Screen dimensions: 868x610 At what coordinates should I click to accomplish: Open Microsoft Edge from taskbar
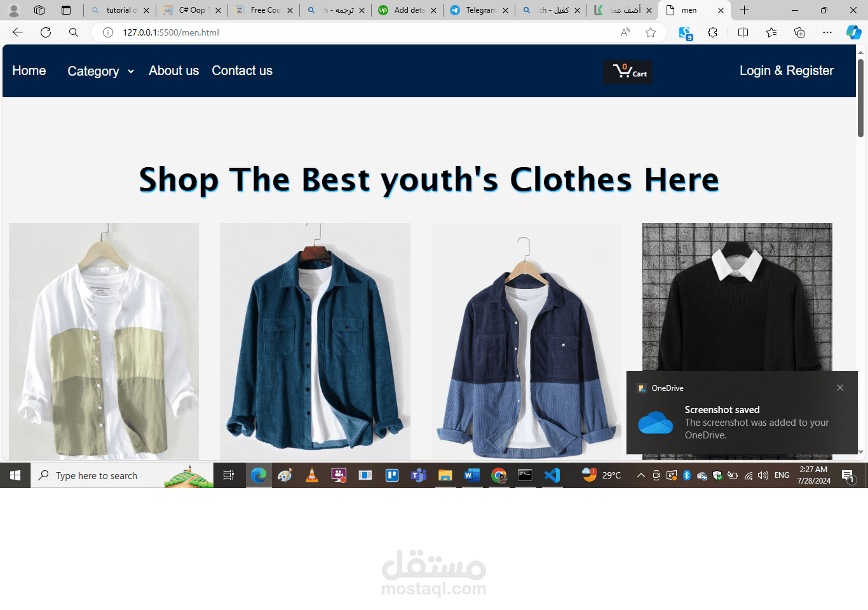pos(259,475)
